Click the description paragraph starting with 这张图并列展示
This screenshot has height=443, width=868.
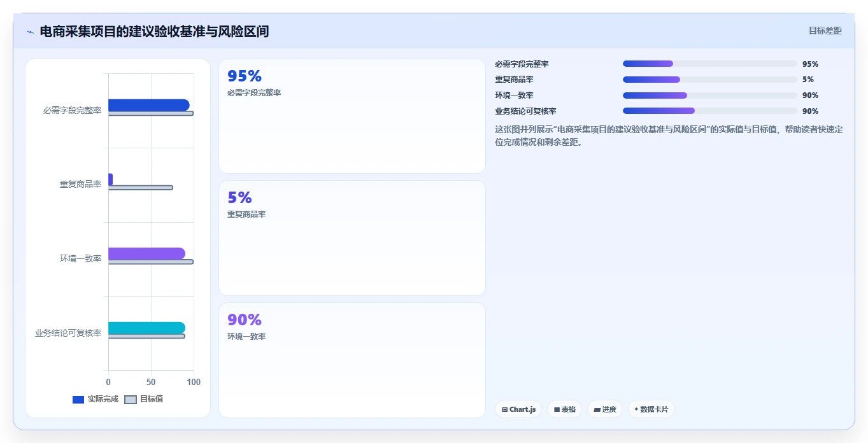pyautogui.click(x=669, y=136)
